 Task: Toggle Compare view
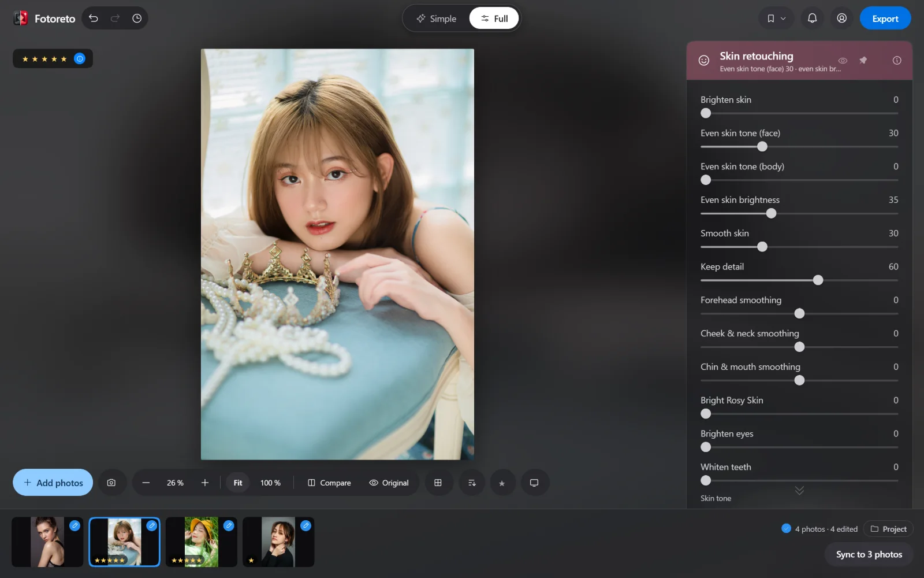pyautogui.click(x=329, y=483)
